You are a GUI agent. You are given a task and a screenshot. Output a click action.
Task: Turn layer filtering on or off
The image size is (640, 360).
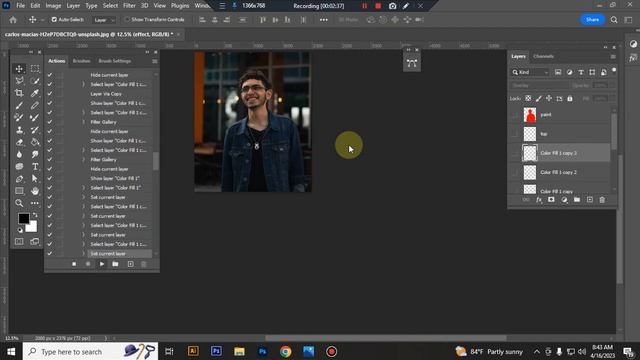click(614, 71)
